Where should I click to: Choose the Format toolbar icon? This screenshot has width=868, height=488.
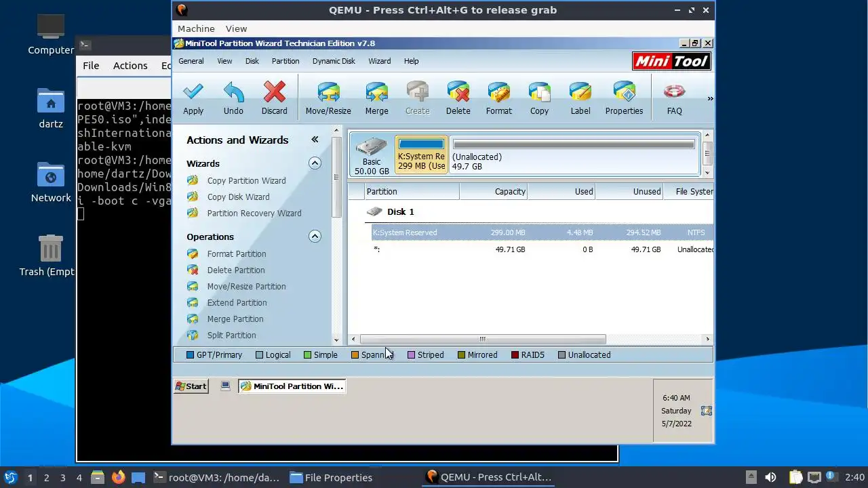pyautogui.click(x=499, y=98)
